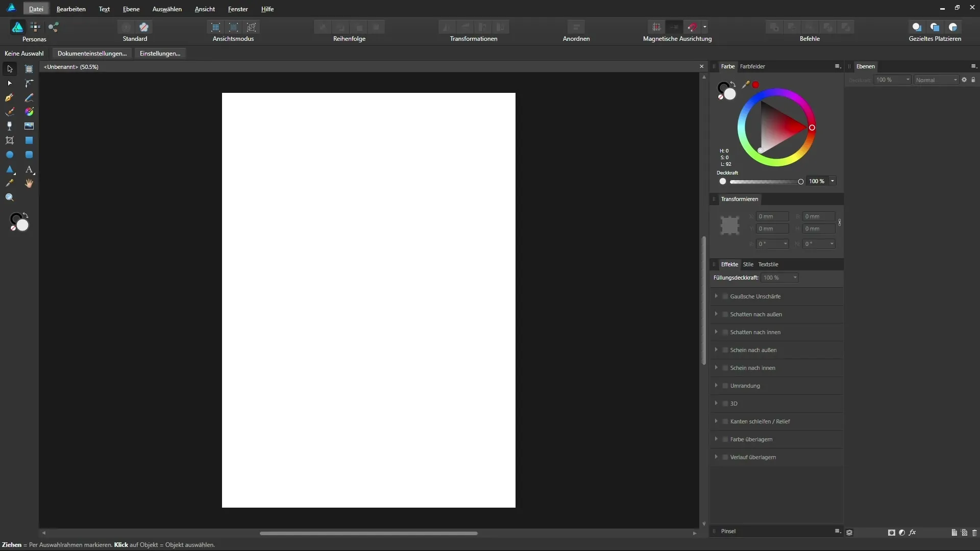Select the Color Picker eyedropper tool
980x551 pixels.
[x=10, y=183]
